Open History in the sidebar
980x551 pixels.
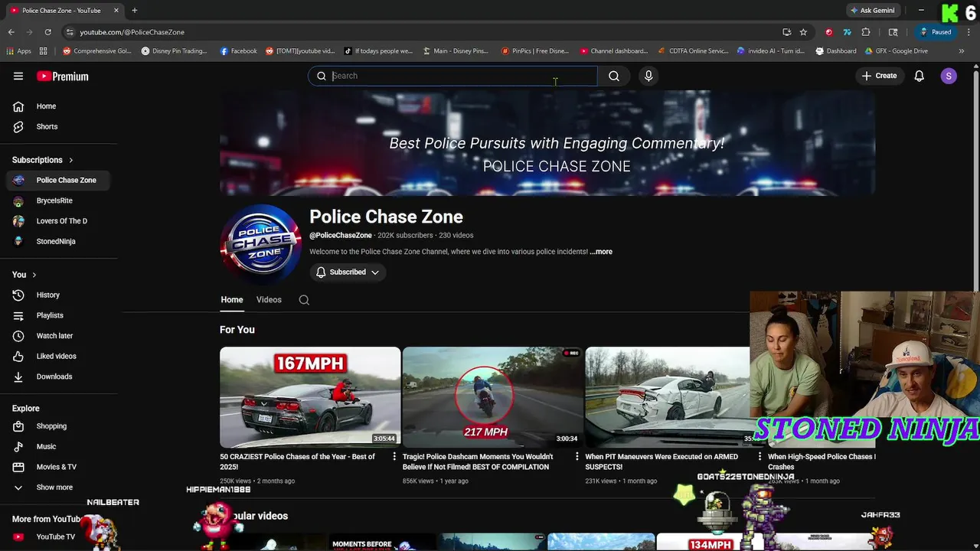(58, 295)
